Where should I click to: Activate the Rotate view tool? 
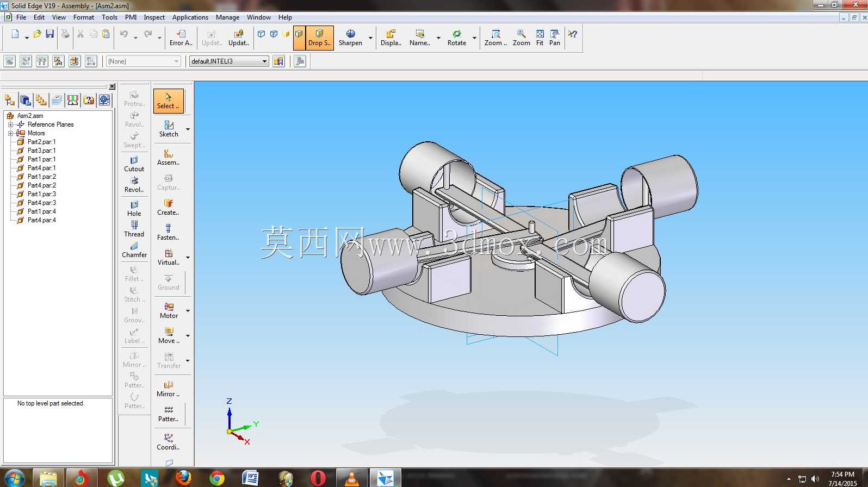pyautogui.click(x=457, y=38)
